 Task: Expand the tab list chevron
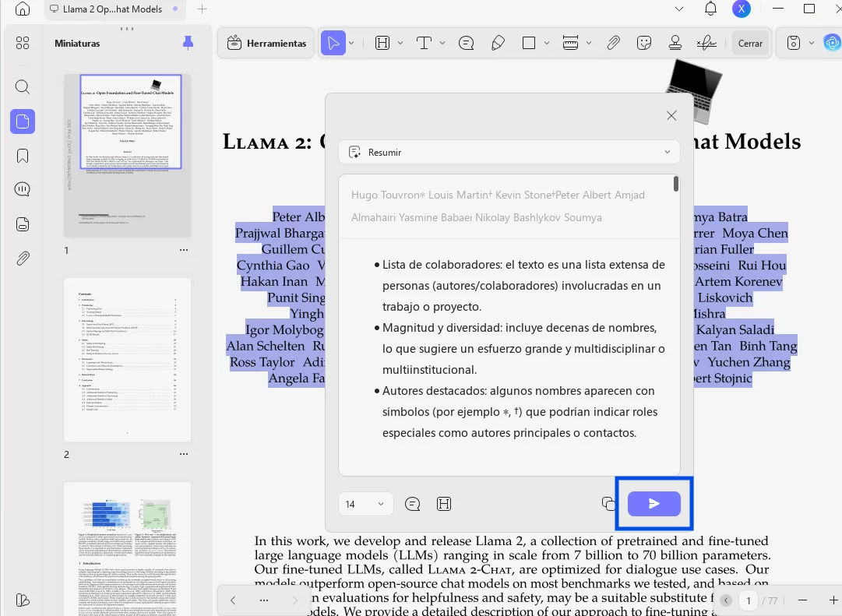(679, 9)
